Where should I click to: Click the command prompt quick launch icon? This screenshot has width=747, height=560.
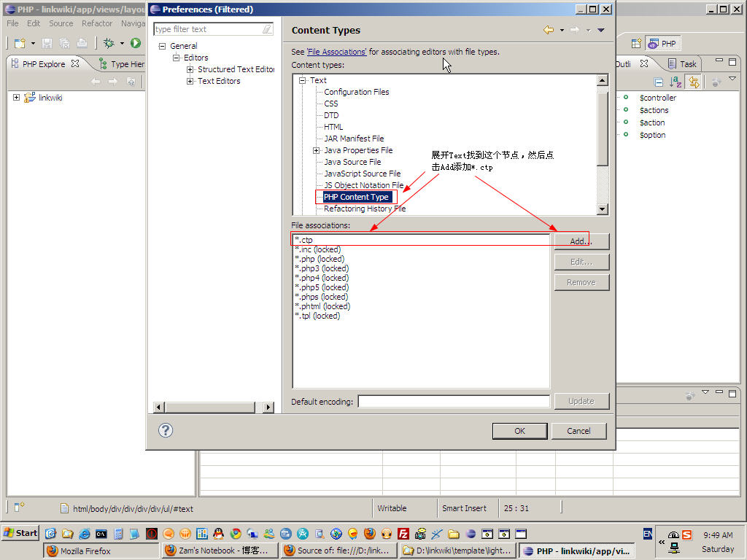pos(101,534)
